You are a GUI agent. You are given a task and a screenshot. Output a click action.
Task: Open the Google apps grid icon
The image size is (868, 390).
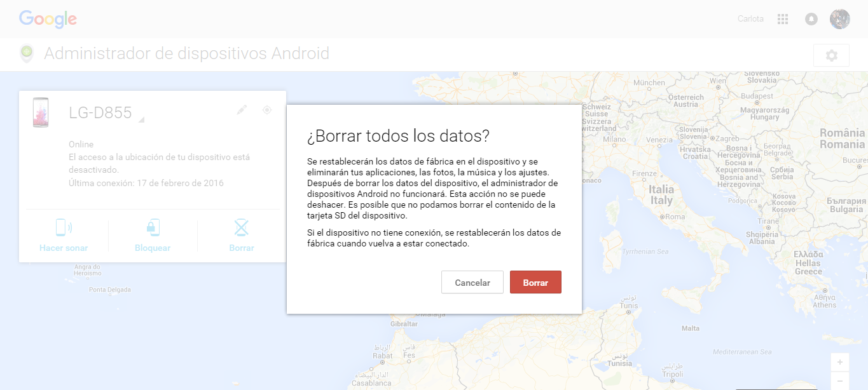(783, 19)
